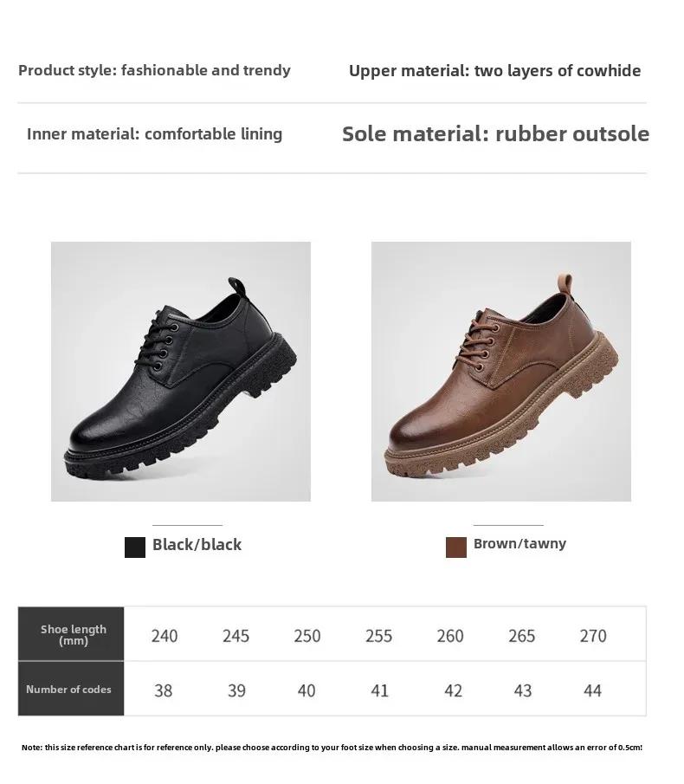The image size is (684, 784).
Task: Click the Black/black label
Action: pyautogui.click(x=197, y=545)
